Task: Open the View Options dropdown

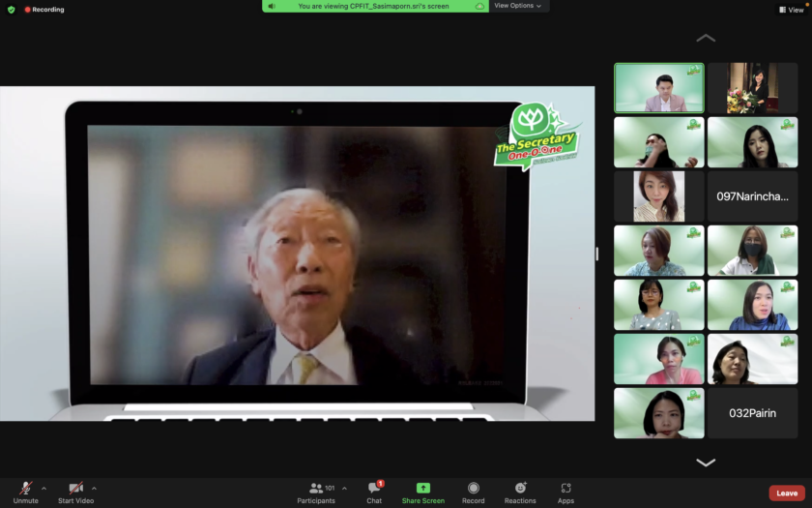Action: [x=519, y=6]
